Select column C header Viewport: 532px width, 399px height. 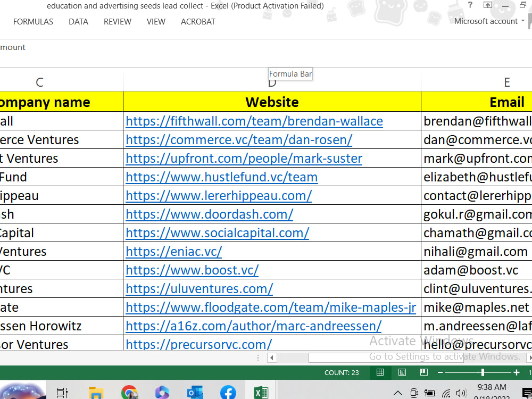pos(40,82)
